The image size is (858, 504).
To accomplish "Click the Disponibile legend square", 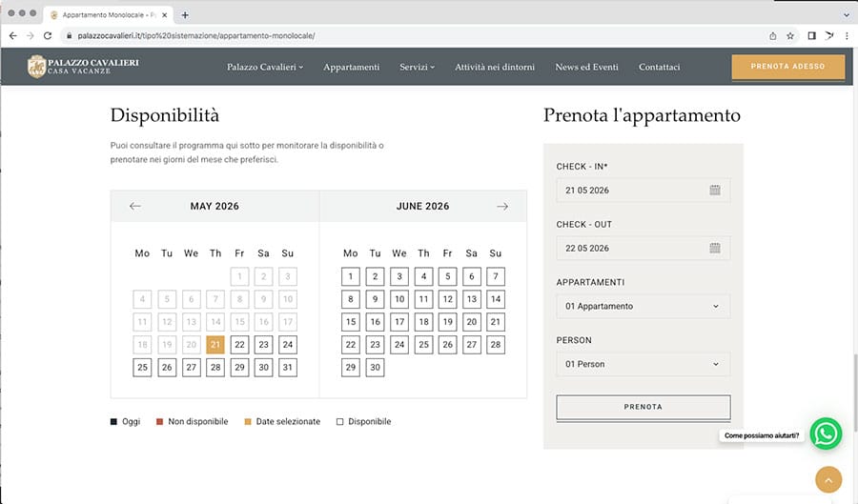I will point(339,421).
